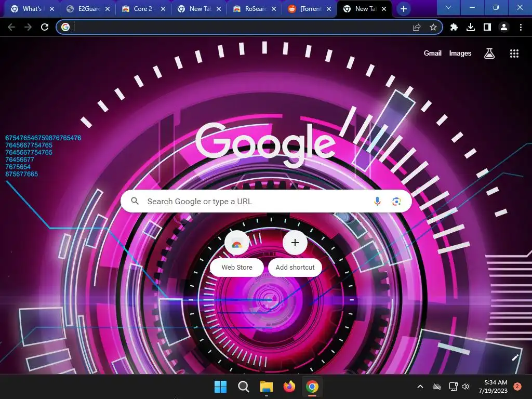Open the Extensions puzzle icon

pos(454,27)
